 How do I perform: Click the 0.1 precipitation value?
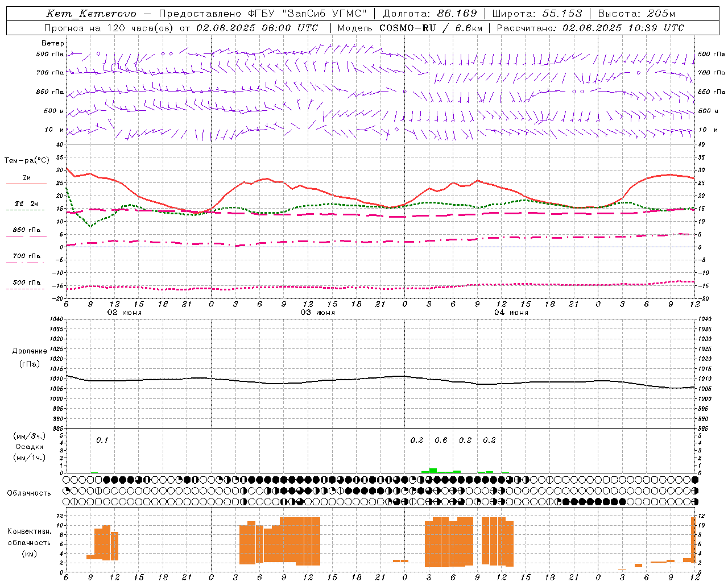tap(102, 440)
